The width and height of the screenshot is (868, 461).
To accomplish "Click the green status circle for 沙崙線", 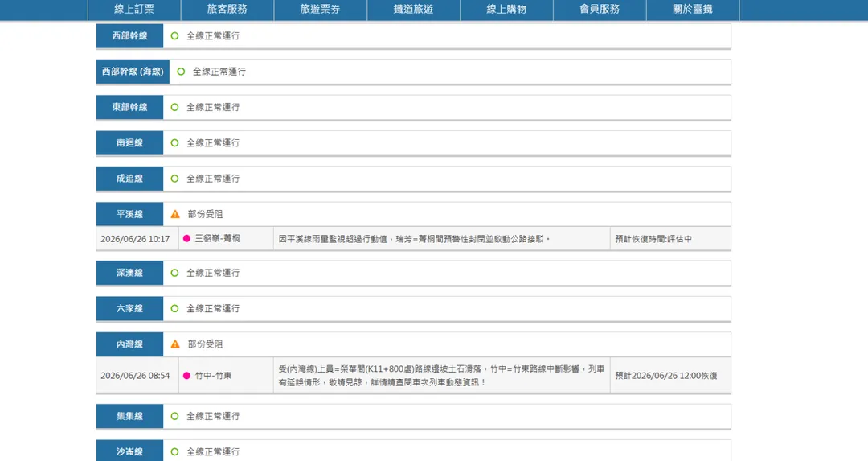I will (175, 452).
